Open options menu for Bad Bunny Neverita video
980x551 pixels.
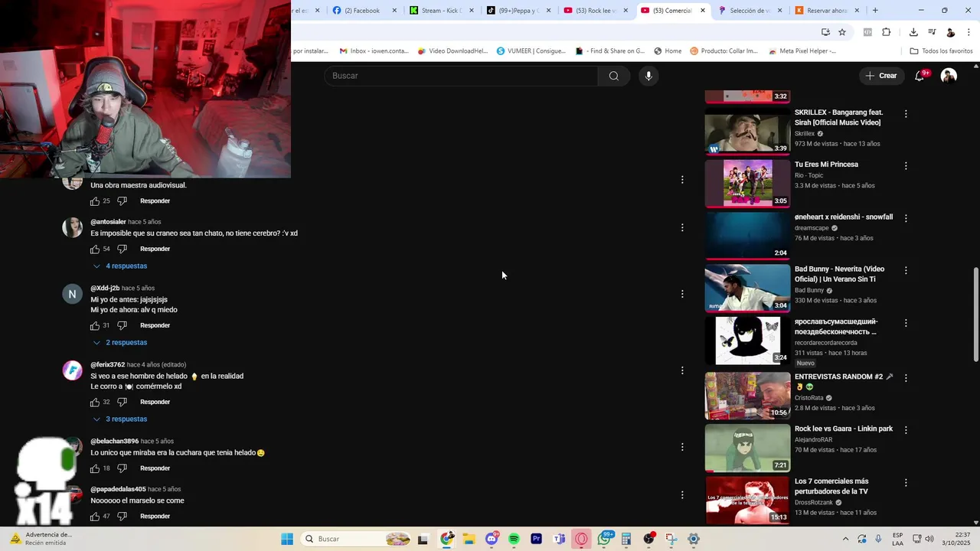[x=906, y=271]
